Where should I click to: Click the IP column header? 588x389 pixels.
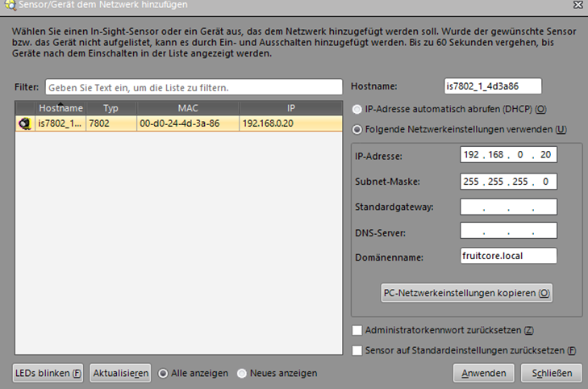click(x=290, y=107)
